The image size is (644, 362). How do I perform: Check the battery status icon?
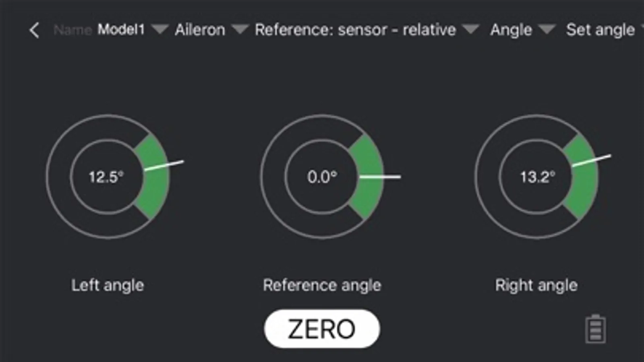tap(595, 329)
